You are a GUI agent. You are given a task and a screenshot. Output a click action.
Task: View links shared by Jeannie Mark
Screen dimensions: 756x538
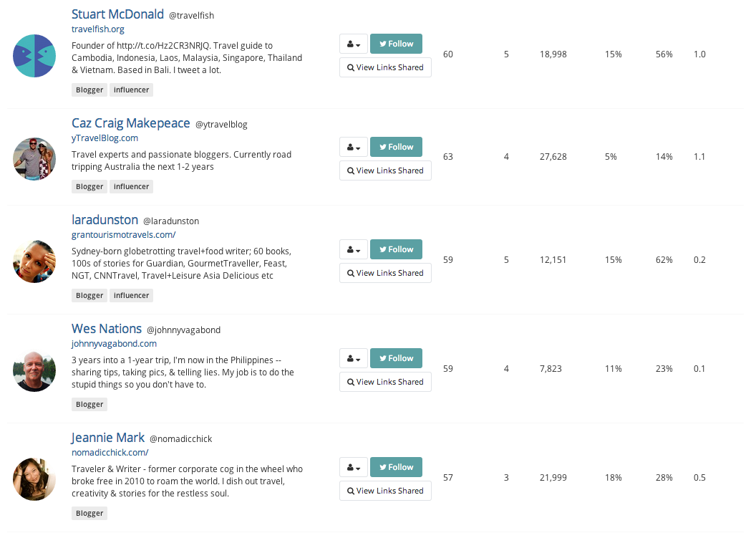click(385, 491)
